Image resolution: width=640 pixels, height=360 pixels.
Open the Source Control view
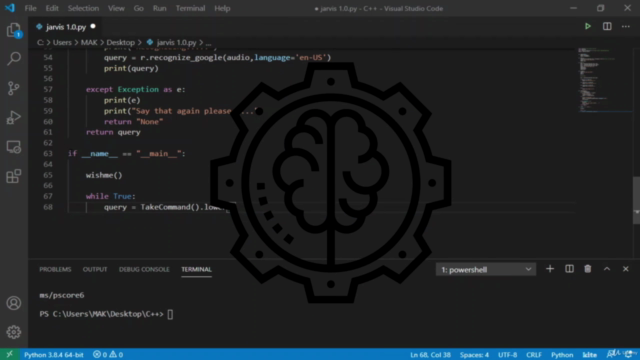13,88
